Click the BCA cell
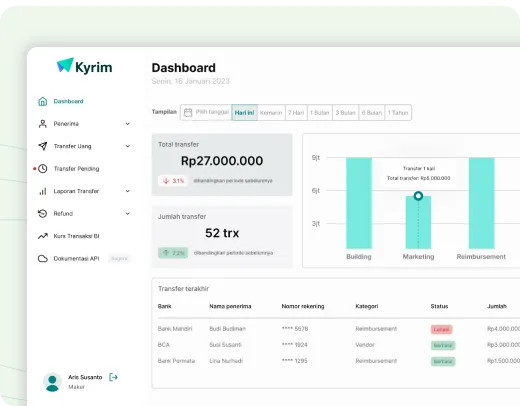 point(164,345)
